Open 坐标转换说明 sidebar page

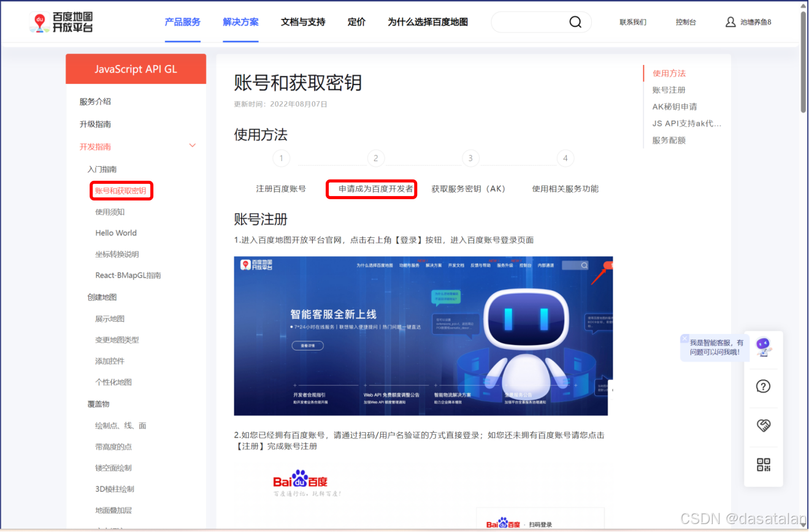coord(117,254)
